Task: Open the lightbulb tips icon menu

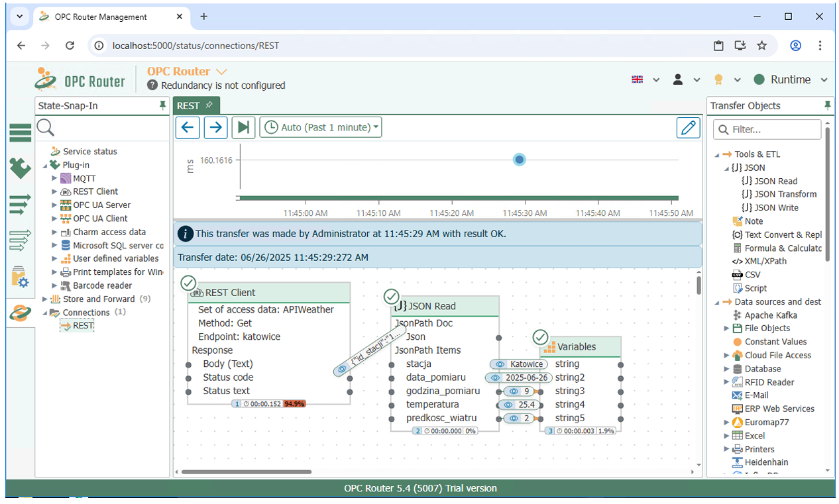Action: (718, 79)
